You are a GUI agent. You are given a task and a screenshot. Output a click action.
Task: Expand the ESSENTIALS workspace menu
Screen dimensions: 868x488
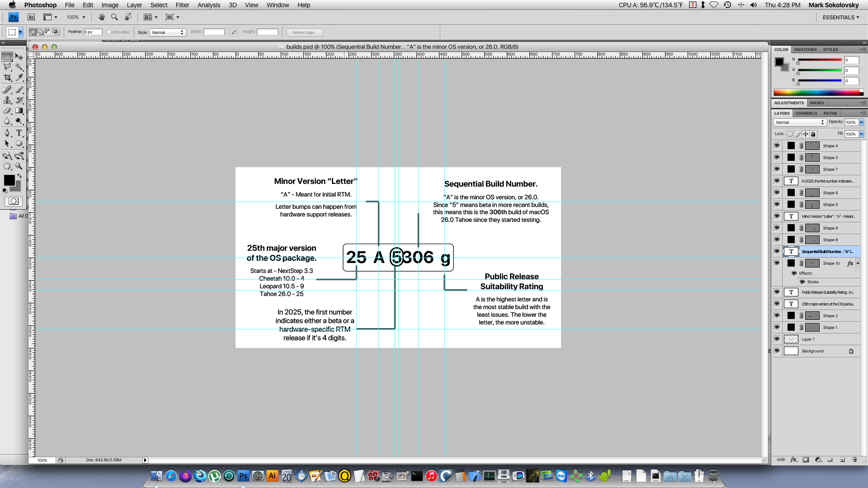(x=840, y=17)
